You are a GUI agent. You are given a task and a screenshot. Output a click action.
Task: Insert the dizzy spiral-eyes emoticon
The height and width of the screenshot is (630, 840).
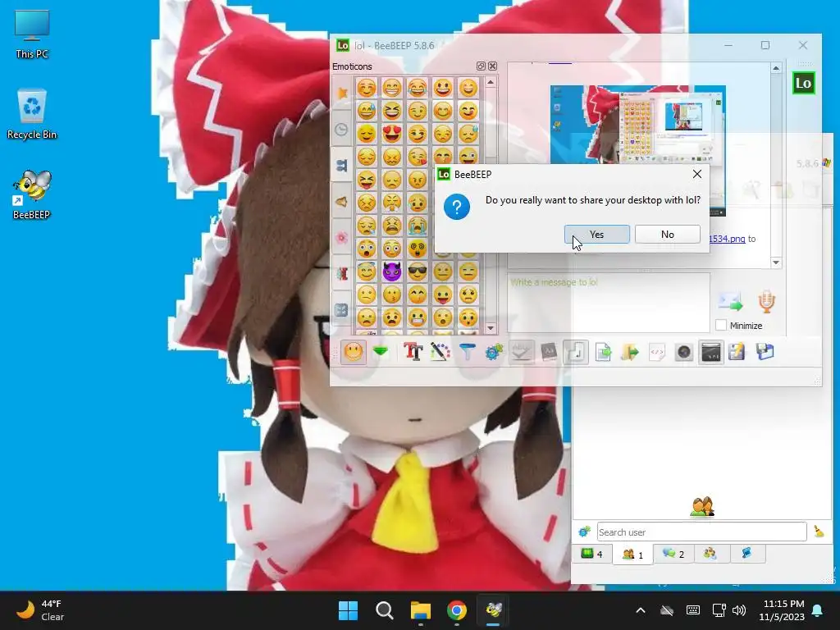[418, 249]
